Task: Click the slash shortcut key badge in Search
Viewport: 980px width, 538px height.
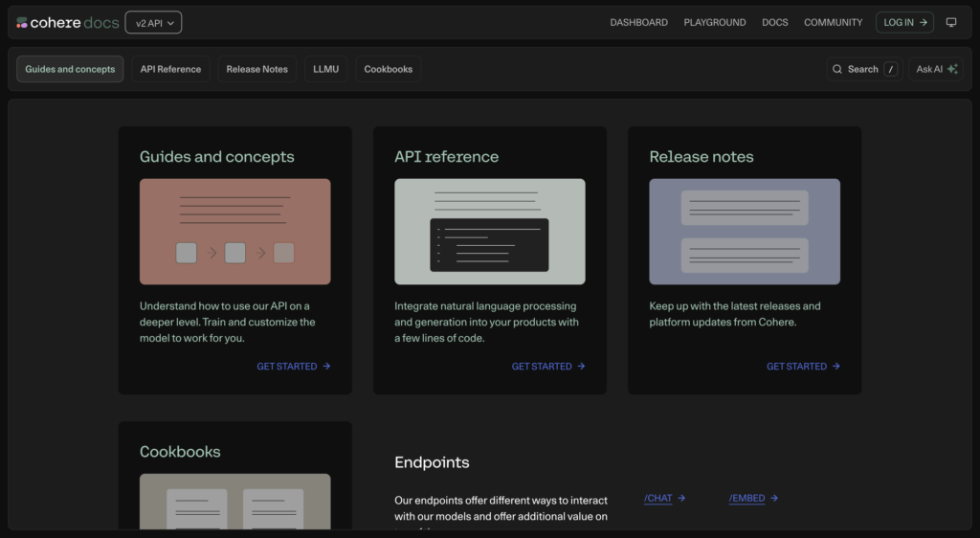Action: tap(891, 69)
